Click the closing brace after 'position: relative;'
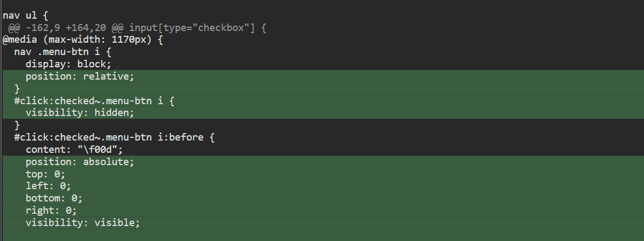 tap(17, 88)
